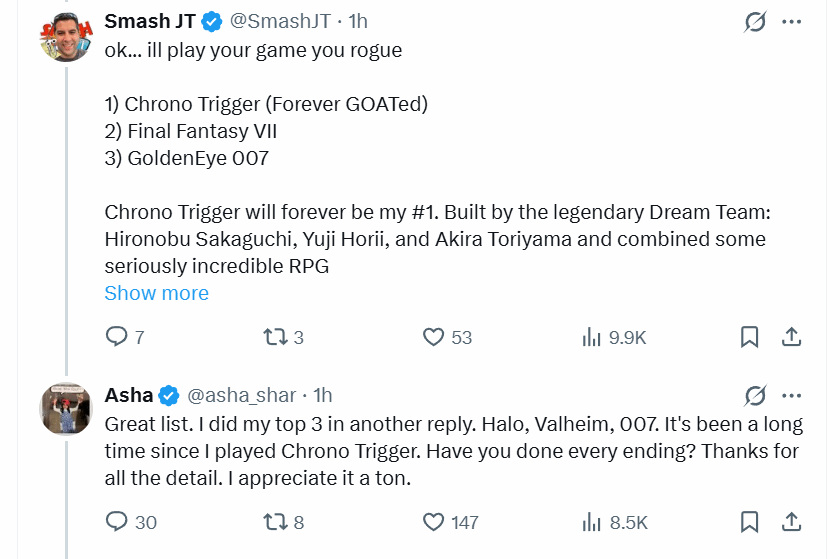The image size is (840, 559).
Task: Bookmark Asha's reply
Action: 749,521
